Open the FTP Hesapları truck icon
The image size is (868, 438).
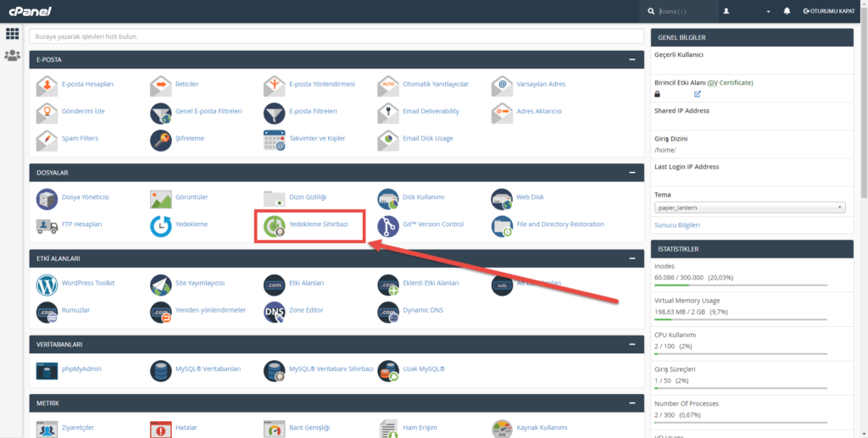(x=47, y=225)
